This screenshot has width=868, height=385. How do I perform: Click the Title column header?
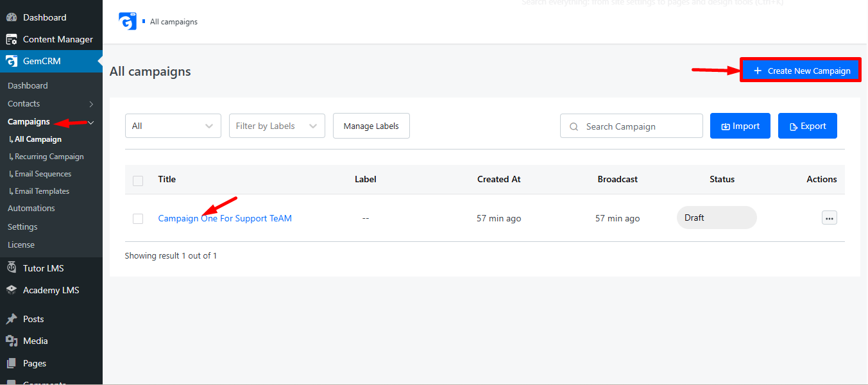167,179
